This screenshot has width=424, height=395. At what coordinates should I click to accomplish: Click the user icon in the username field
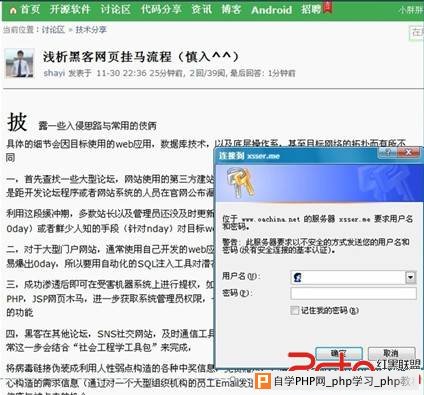[297, 277]
